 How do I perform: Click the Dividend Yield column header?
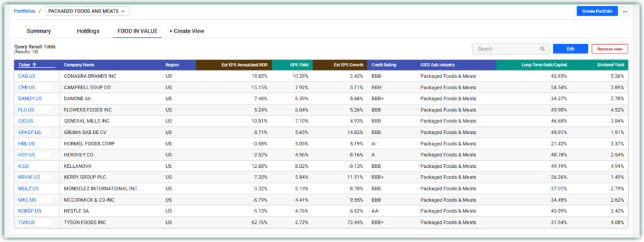(610, 65)
